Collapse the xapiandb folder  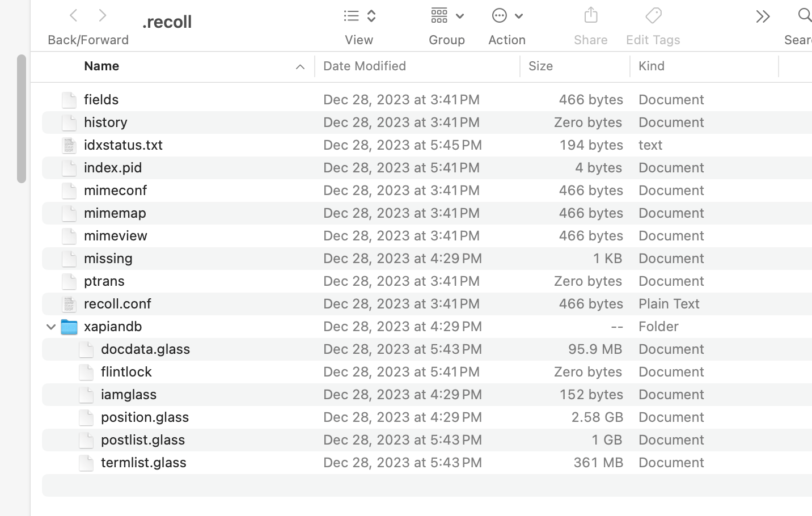point(51,327)
